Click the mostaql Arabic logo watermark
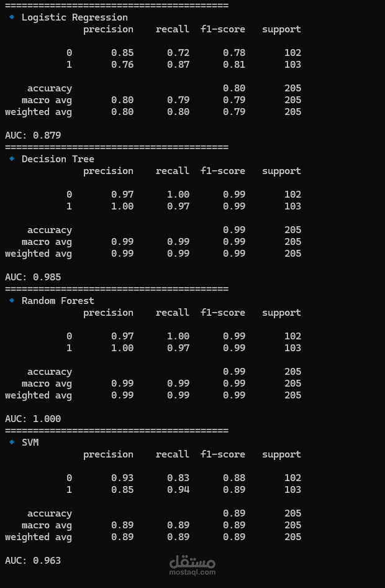 pos(192,562)
